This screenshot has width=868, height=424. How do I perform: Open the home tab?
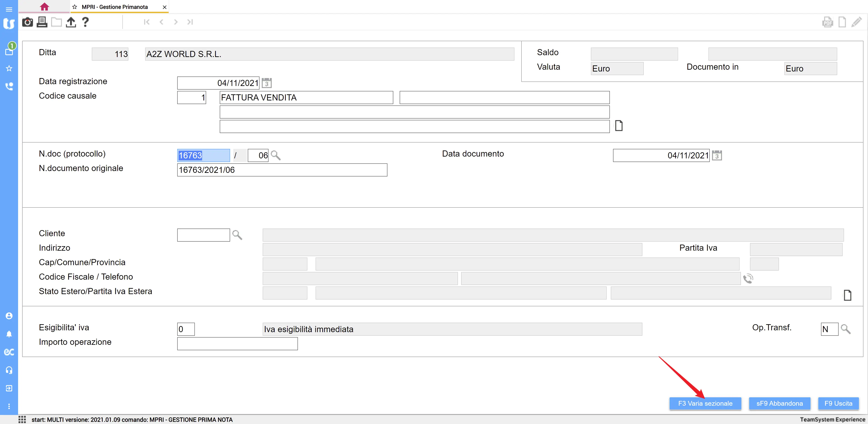click(44, 7)
